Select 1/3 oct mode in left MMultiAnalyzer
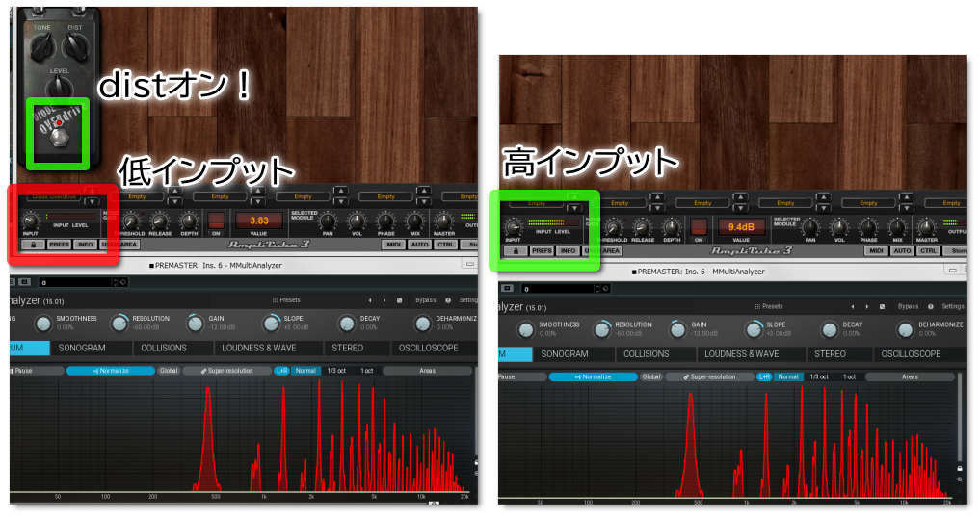Screen dimensions: 980x518 click(336, 371)
